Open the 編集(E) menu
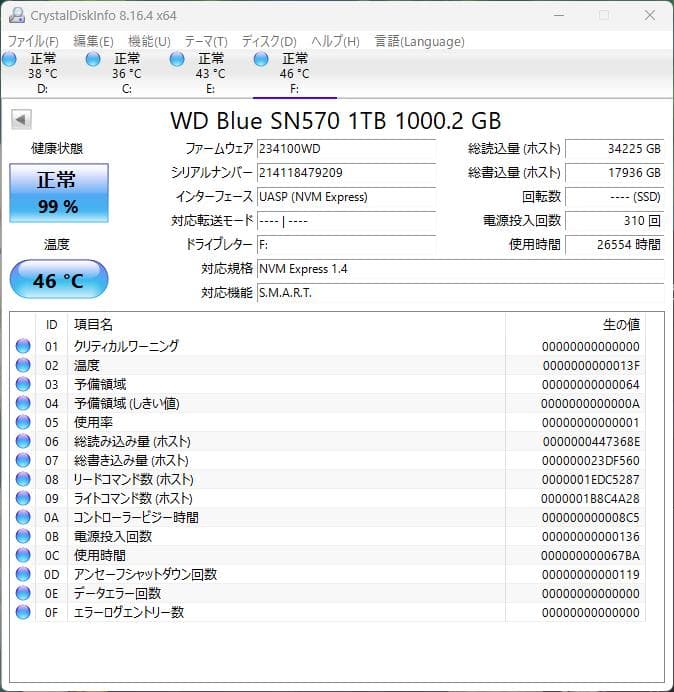 93,41
